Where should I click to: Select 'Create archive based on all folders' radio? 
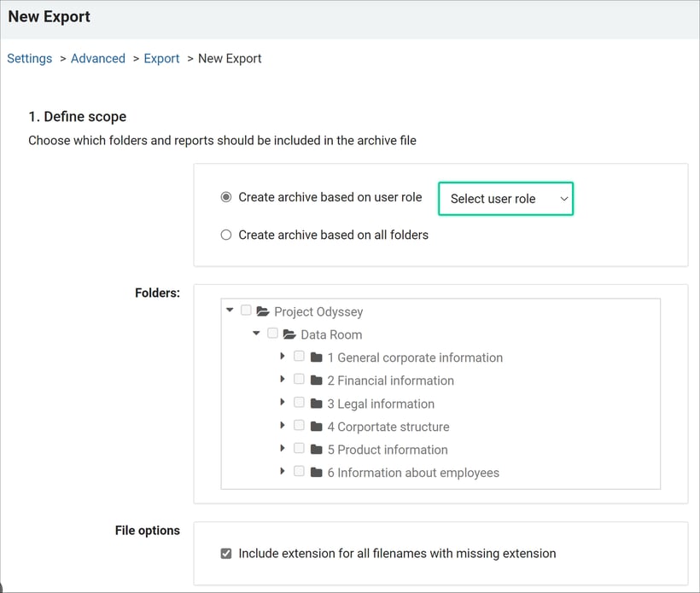pyautogui.click(x=226, y=235)
